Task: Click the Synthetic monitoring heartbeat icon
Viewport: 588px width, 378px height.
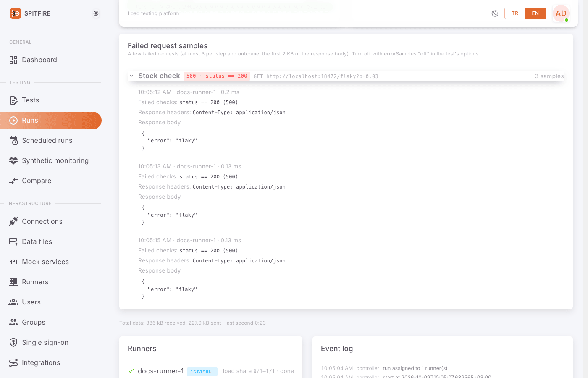Action: (13, 161)
